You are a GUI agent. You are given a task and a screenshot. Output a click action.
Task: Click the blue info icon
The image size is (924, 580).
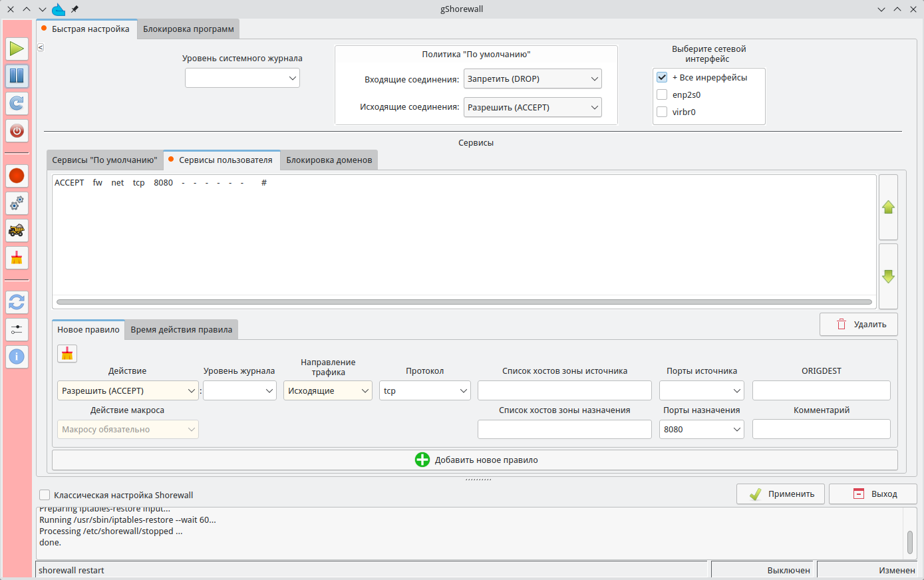click(17, 357)
